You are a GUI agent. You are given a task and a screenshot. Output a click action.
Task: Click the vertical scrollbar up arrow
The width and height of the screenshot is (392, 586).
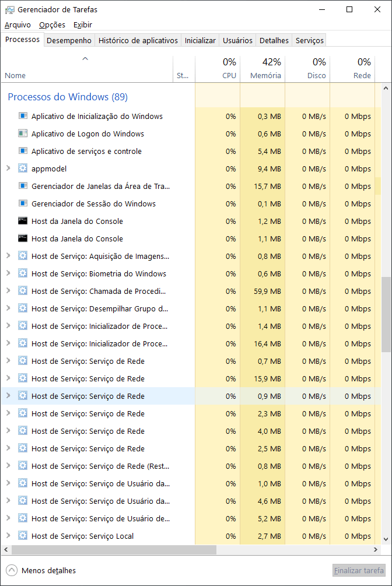(x=386, y=88)
